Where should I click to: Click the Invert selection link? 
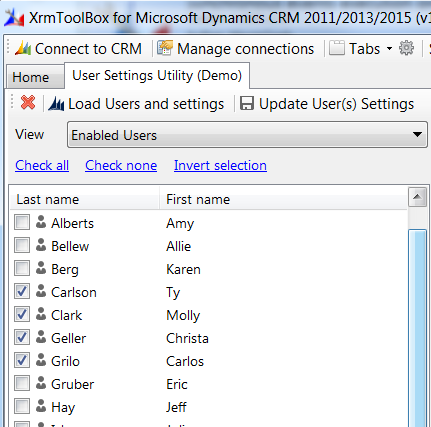220,165
